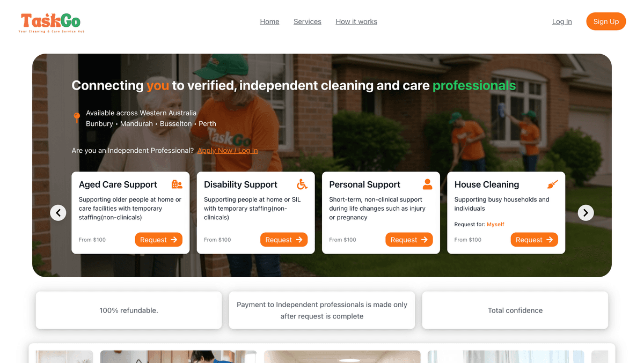This screenshot has width=644, height=363.
Task: Change the 'Request for: Myself' selection
Action: tap(495, 225)
